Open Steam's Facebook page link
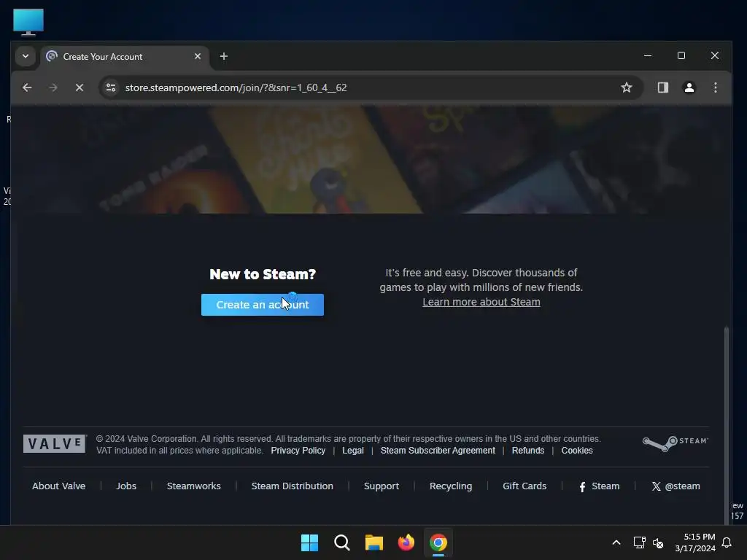The width and height of the screenshot is (747, 560). [x=600, y=486]
